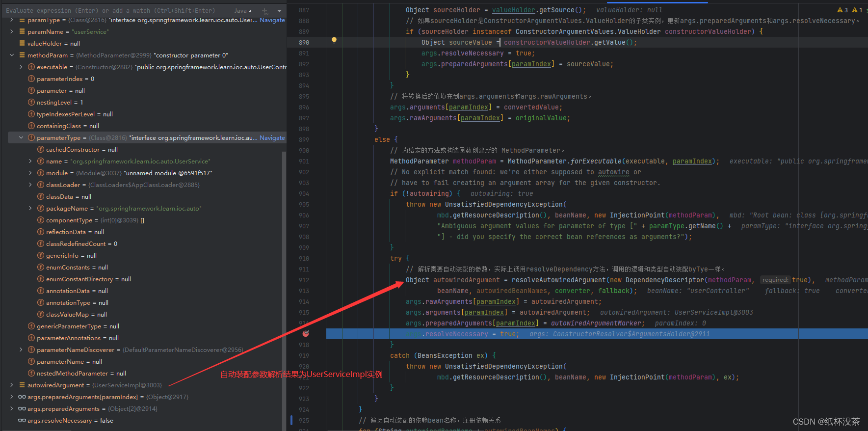This screenshot has width=868, height=431.
Task: Click the field icon beside nestedMethodParameter
Action: coord(31,373)
